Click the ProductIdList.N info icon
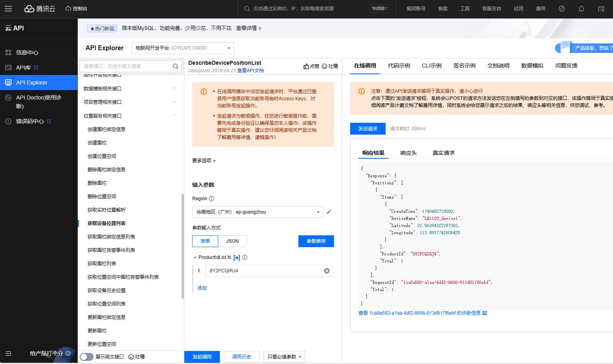The height and width of the screenshot is (364, 613). coord(245,257)
